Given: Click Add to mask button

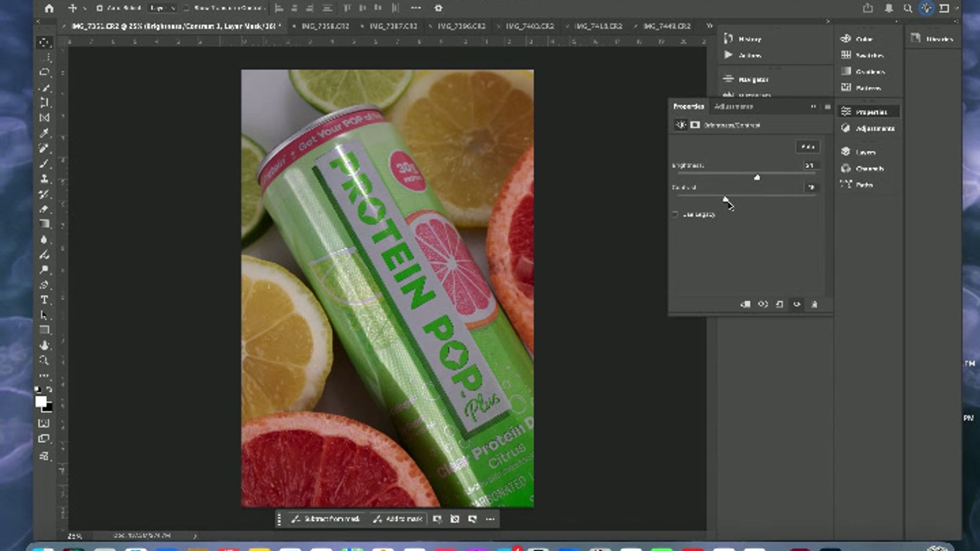Looking at the screenshot, I should [398, 519].
